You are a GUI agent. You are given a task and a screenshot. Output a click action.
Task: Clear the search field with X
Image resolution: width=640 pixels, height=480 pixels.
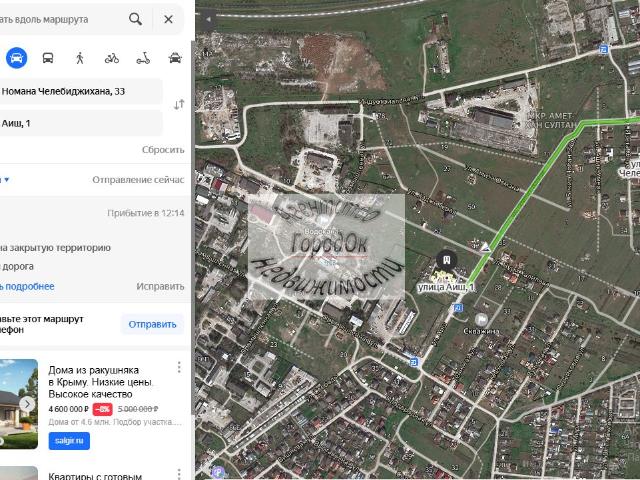point(168,19)
